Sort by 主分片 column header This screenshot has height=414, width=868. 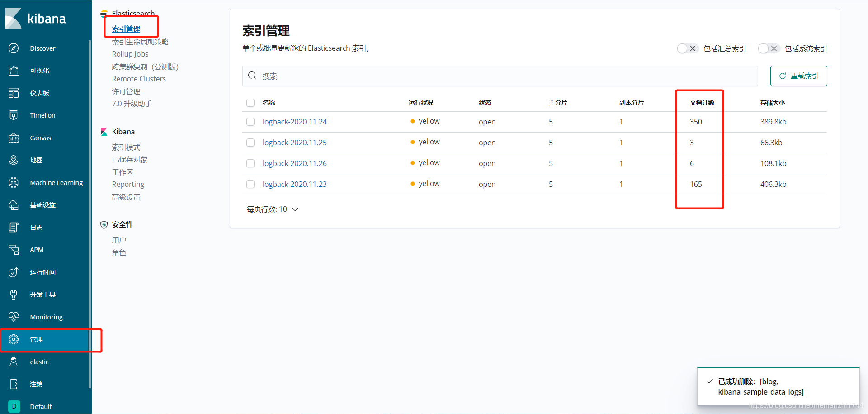(x=558, y=103)
